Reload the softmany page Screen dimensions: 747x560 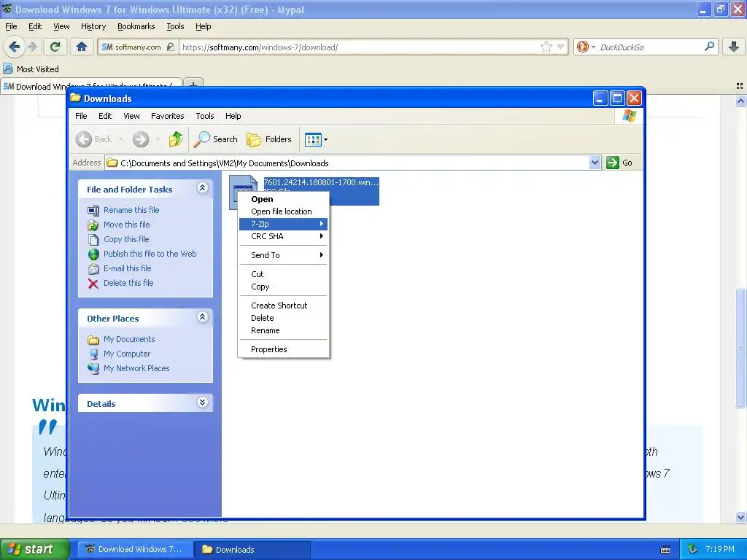point(55,47)
